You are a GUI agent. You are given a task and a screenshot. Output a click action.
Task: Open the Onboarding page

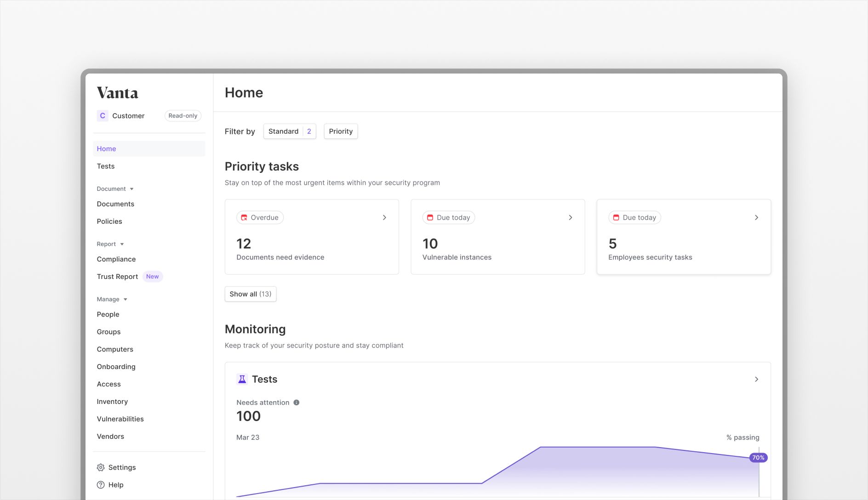tap(149, 367)
